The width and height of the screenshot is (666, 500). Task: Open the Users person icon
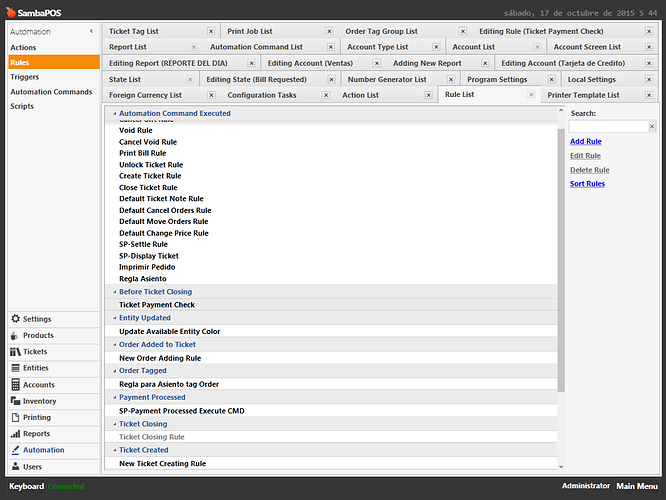(x=15, y=466)
